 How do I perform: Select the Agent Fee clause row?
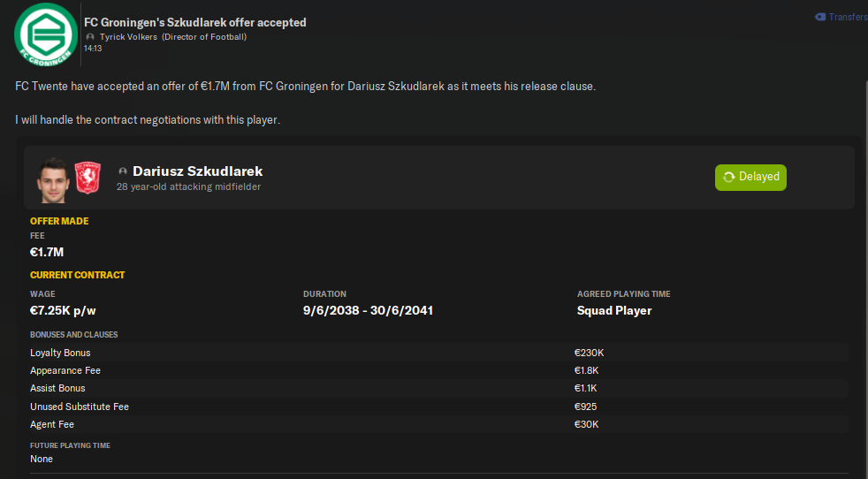pyautogui.click(x=438, y=424)
